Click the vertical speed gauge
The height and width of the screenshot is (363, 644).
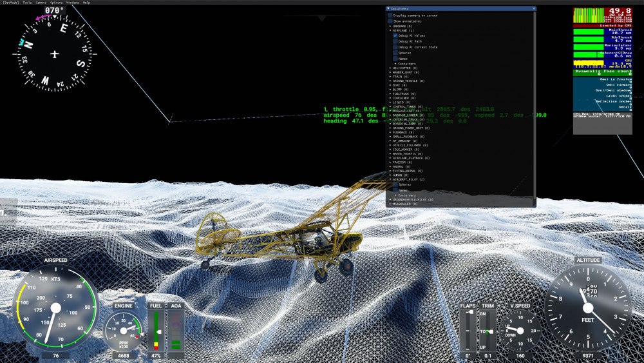[520, 329]
